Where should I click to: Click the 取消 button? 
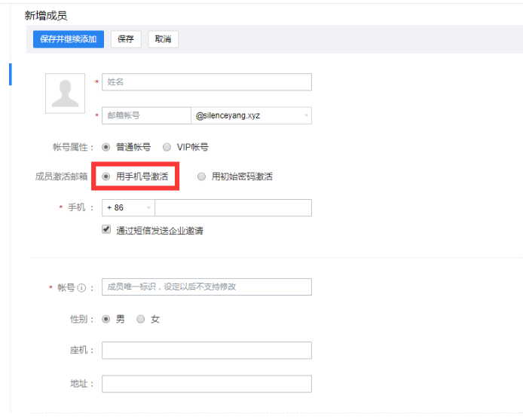(163, 39)
